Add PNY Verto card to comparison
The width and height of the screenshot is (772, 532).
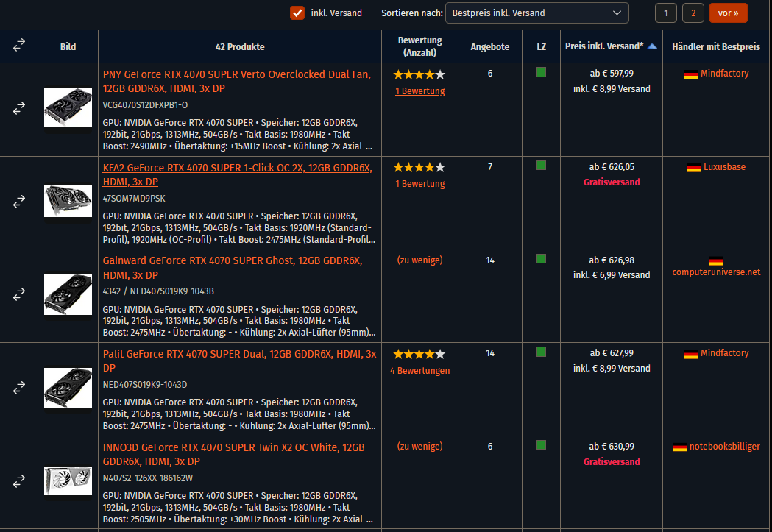(x=18, y=108)
